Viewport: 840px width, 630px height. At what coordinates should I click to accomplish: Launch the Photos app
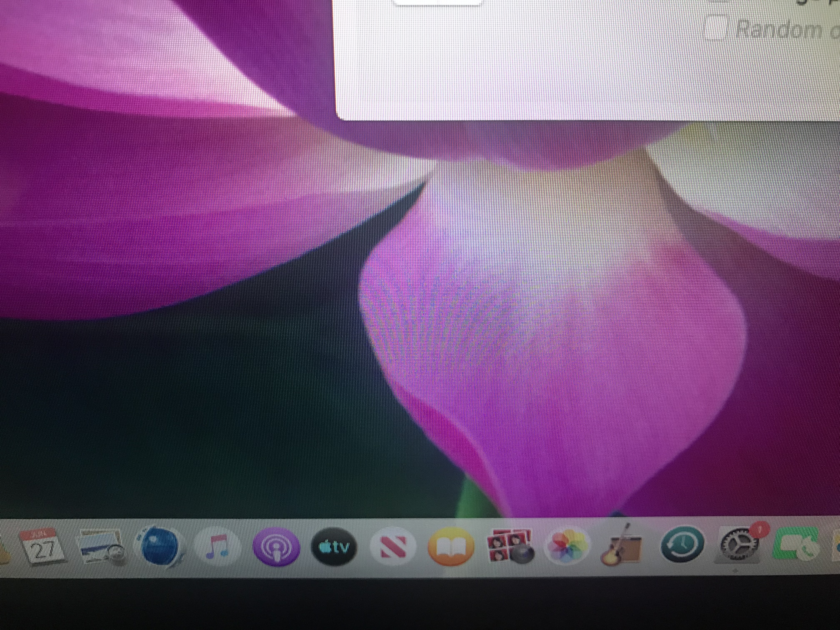(x=567, y=546)
